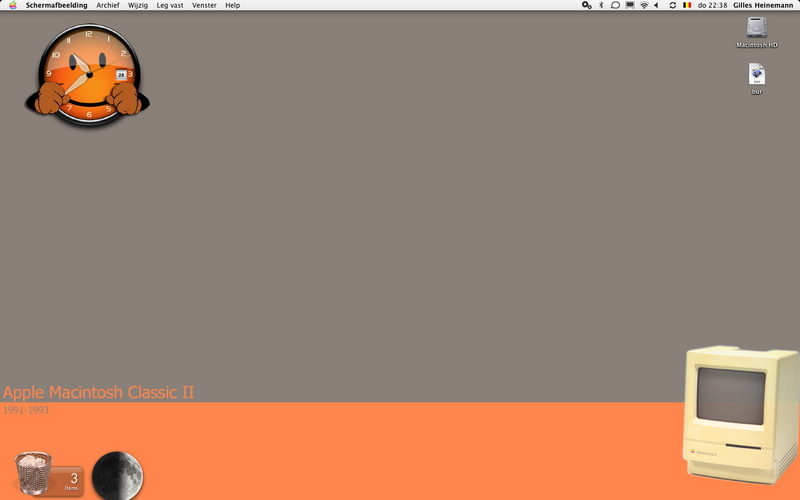Image resolution: width=800 pixels, height=500 pixels.
Task: Click the gears status icon in the menu bar
Action: [587, 5]
